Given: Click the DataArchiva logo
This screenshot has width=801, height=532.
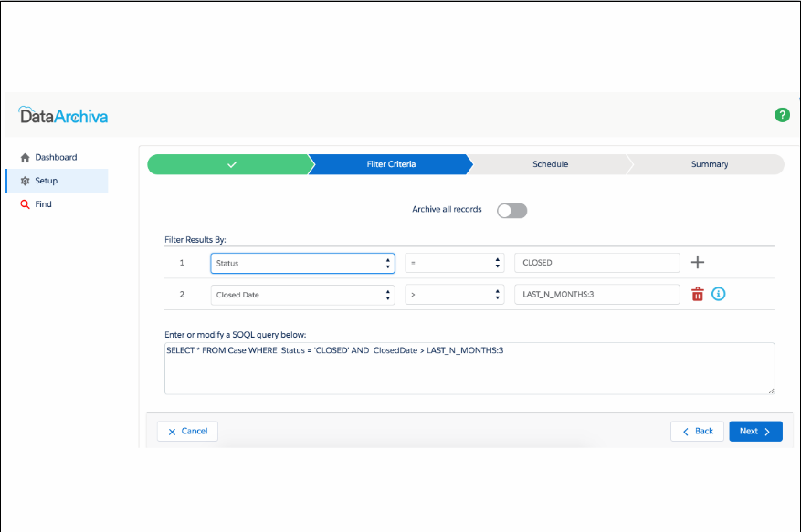Looking at the screenshot, I should [x=63, y=116].
